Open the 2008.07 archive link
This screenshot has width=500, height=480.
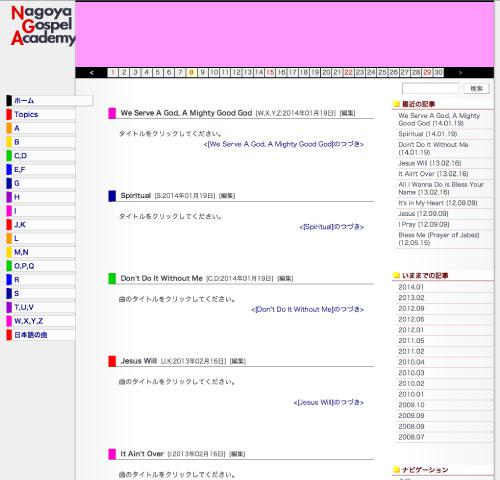tap(411, 437)
